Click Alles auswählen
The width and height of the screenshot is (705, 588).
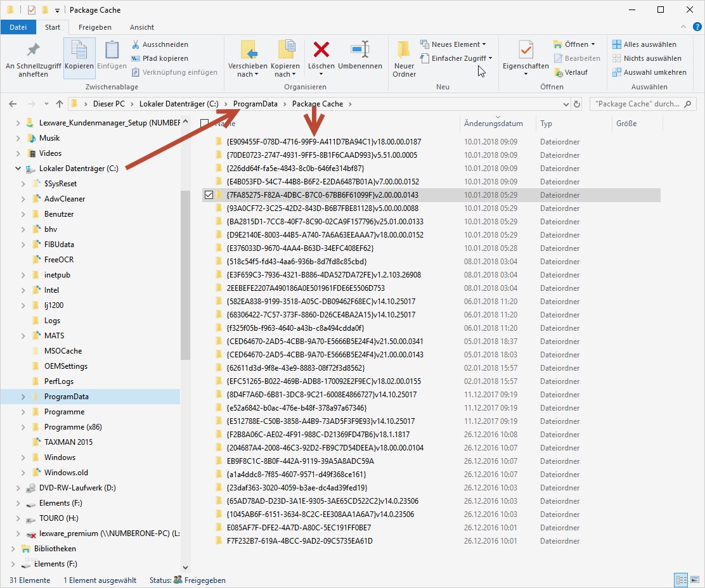644,44
